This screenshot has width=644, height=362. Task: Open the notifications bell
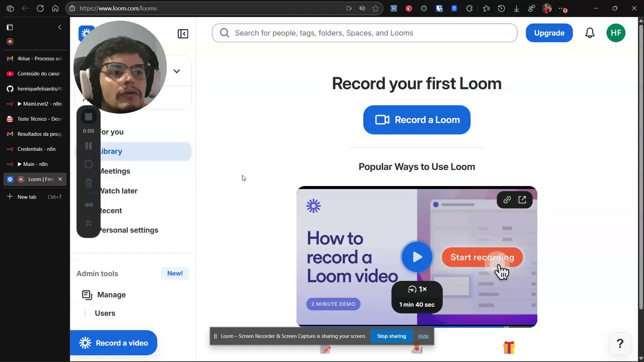tap(590, 33)
